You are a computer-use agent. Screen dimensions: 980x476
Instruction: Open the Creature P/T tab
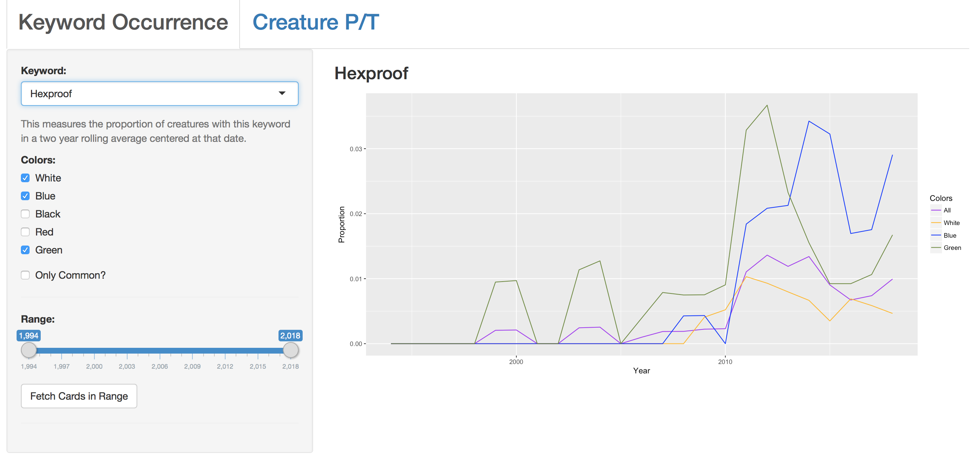coord(316,22)
